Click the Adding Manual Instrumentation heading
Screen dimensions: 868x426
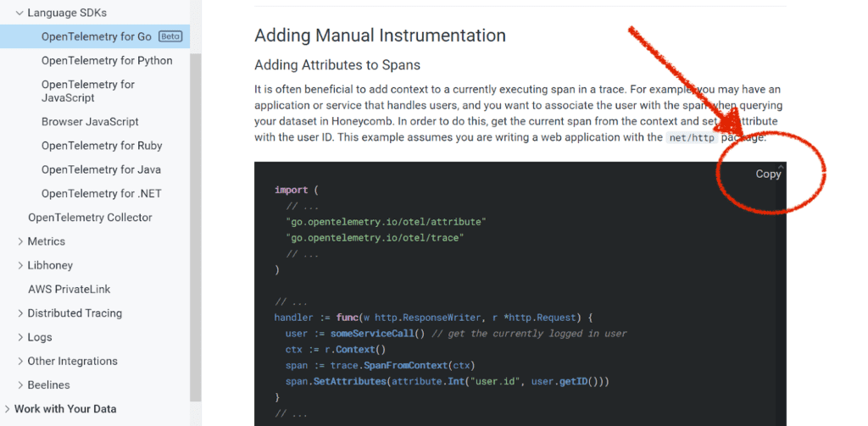coord(380,36)
